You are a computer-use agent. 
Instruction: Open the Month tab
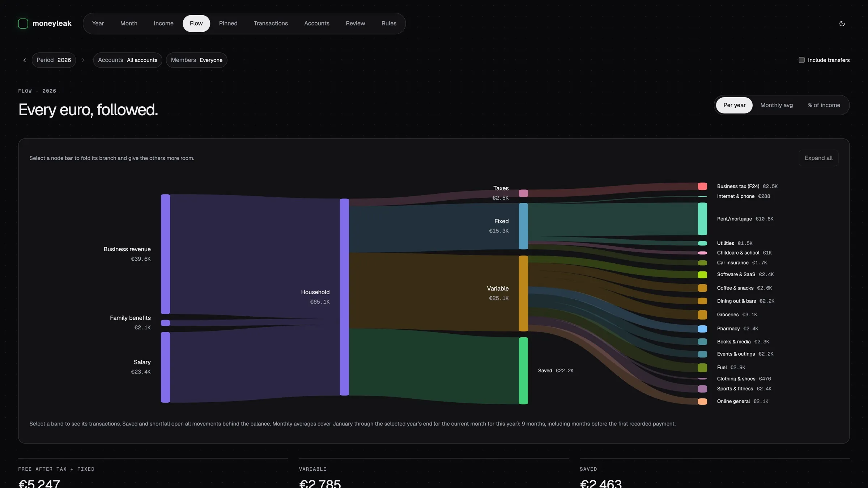[129, 23]
